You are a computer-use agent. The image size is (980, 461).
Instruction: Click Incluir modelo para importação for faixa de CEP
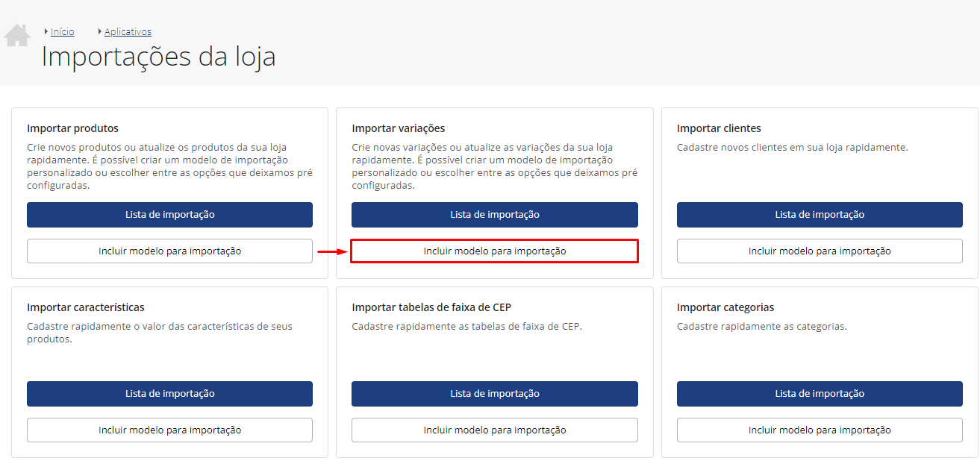(495, 430)
